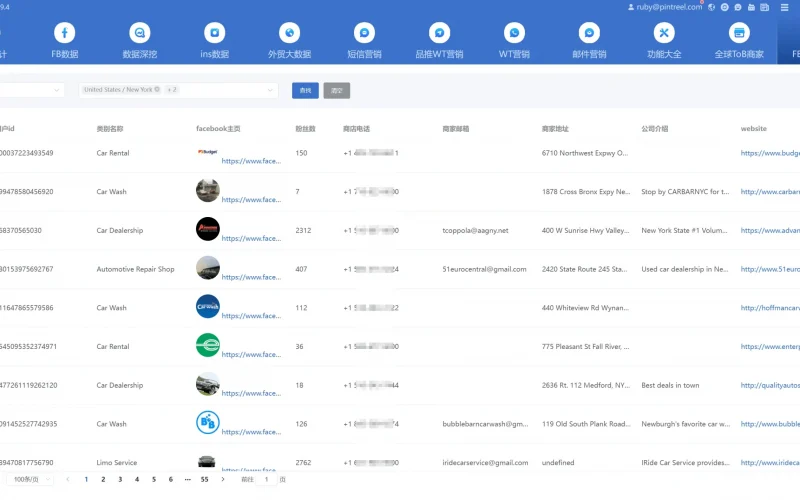Click the globe language icon in header
The image size is (800, 500).
click(711, 7)
